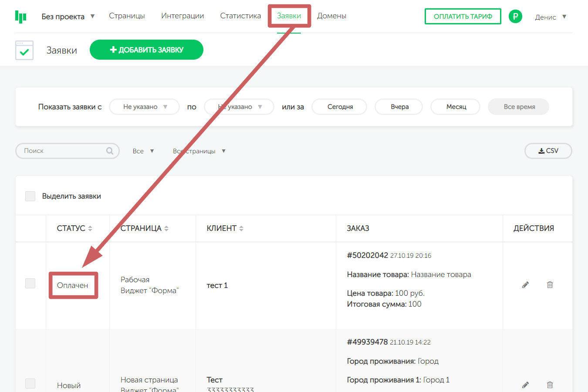Select checkbox for the Оплачен order row

tap(30, 283)
